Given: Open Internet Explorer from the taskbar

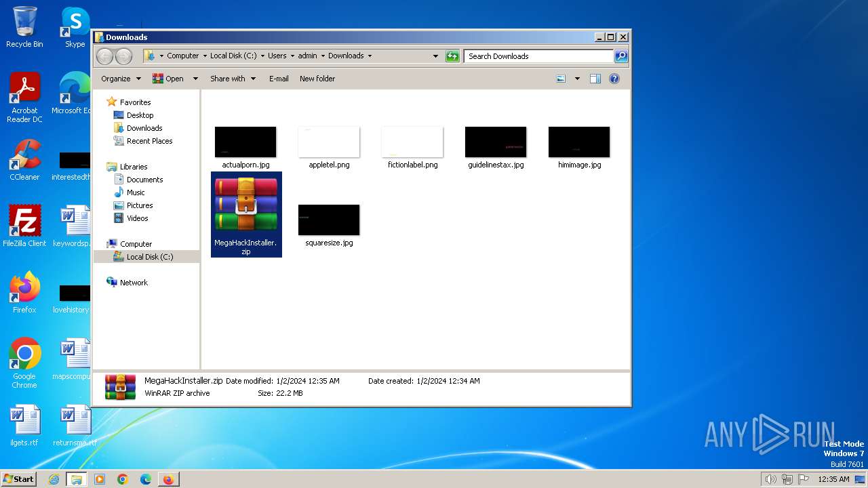Looking at the screenshot, I should (54, 479).
